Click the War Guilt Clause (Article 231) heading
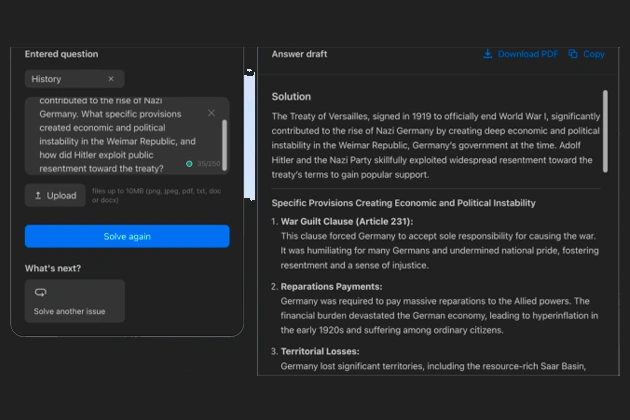The image size is (630, 420). click(347, 221)
